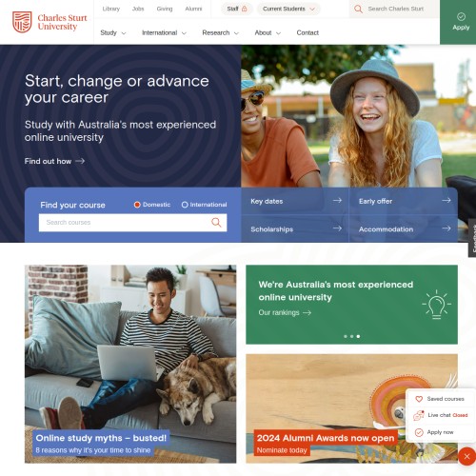This screenshot has height=476, width=476.
Task: Expand the Current Students dropdown
Action: tap(288, 9)
